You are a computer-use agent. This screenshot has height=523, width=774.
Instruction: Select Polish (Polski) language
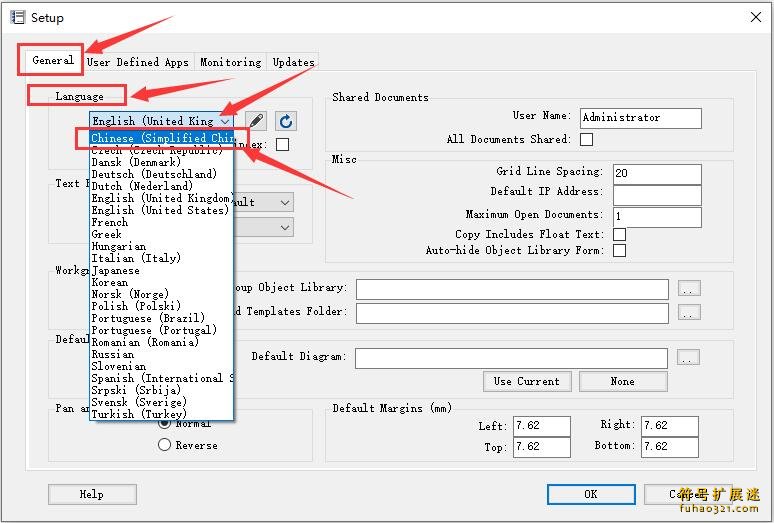[161, 306]
